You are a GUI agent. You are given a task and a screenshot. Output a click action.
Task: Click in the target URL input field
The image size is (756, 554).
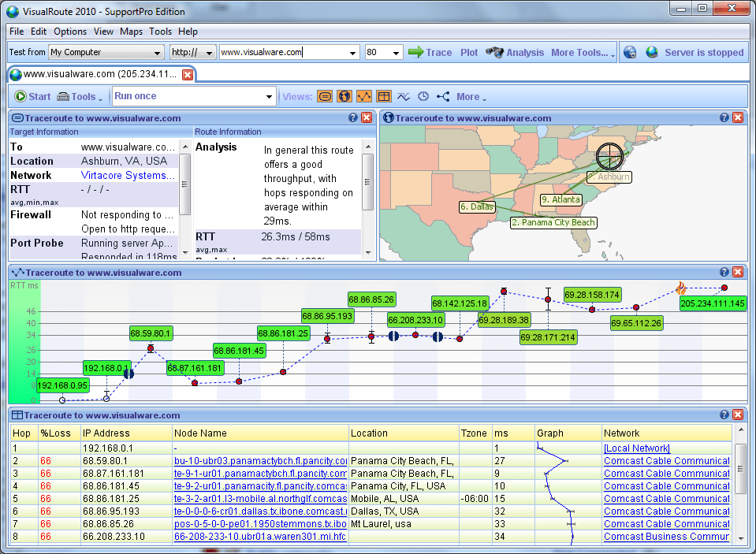(283, 52)
